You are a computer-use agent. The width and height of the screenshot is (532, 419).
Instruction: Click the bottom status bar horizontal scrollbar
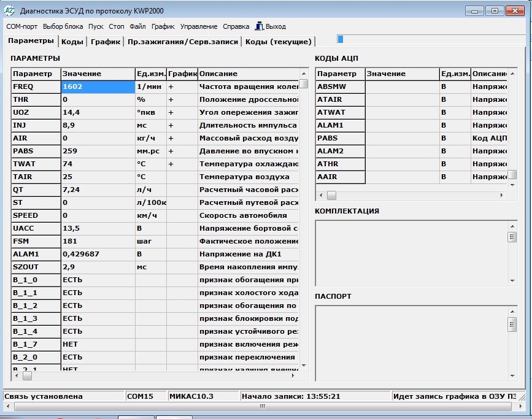263,406
